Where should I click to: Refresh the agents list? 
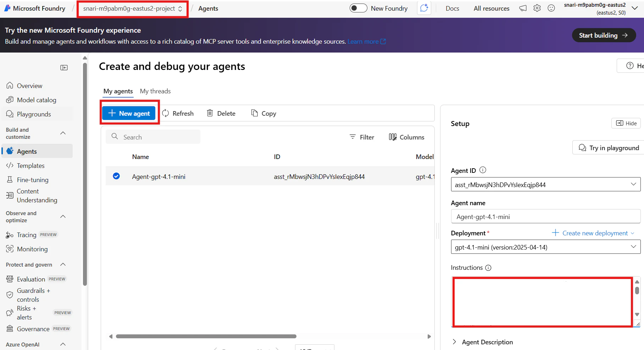(178, 114)
